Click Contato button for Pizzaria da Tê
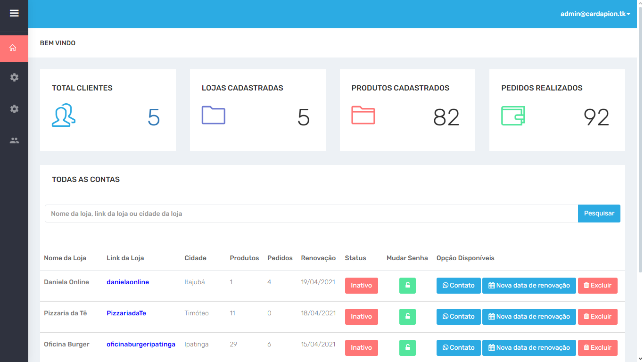 pyautogui.click(x=458, y=317)
